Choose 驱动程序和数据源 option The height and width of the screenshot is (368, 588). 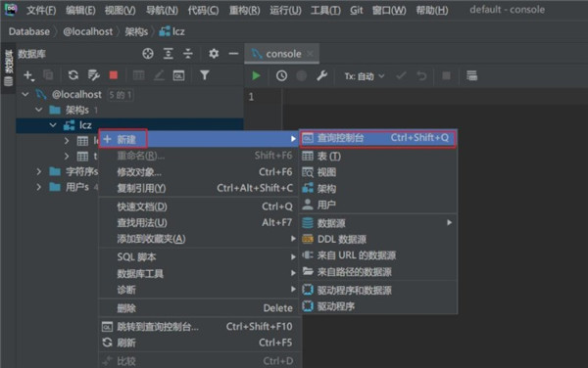pyautogui.click(x=378, y=290)
